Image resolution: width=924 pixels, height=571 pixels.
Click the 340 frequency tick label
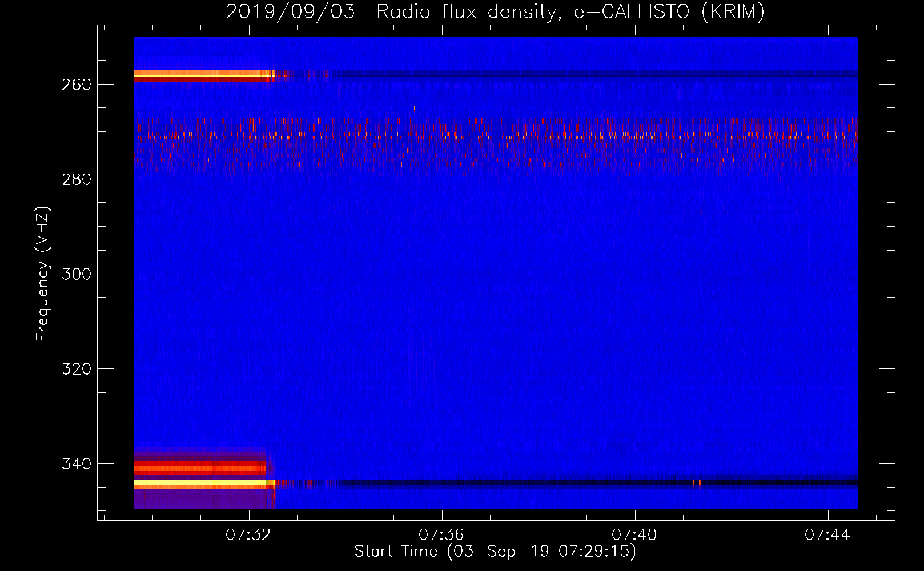[77, 464]
